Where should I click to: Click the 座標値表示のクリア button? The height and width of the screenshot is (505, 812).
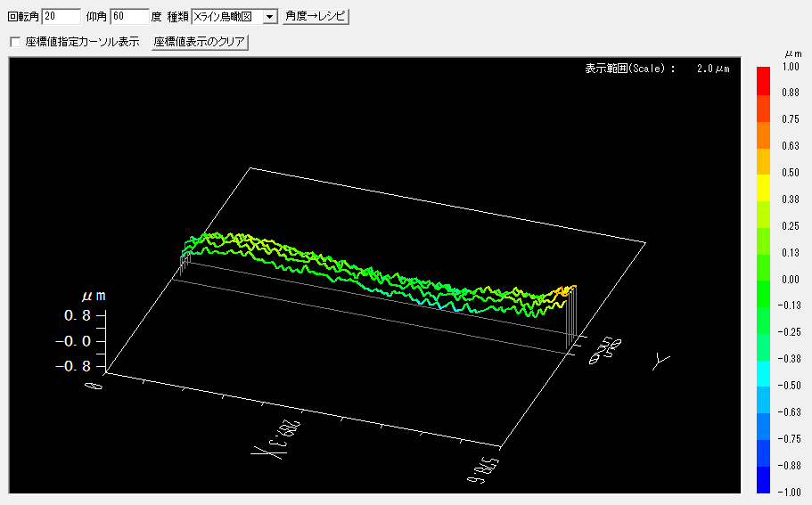click(200, 42)
